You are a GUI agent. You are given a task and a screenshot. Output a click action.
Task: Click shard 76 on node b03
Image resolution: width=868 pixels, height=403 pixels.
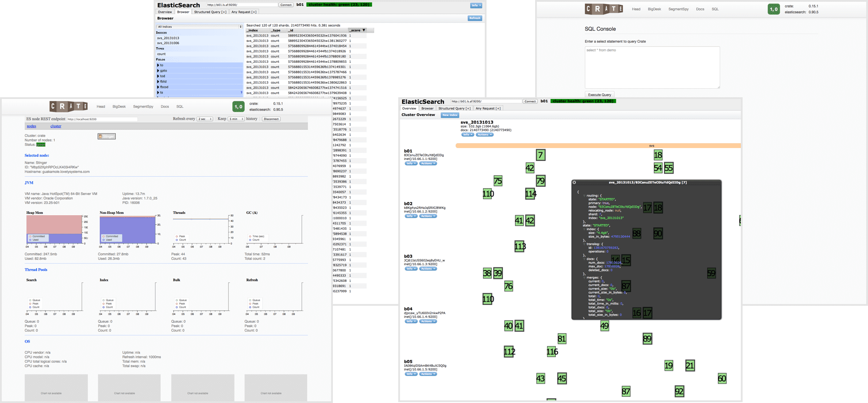[509, 286]
